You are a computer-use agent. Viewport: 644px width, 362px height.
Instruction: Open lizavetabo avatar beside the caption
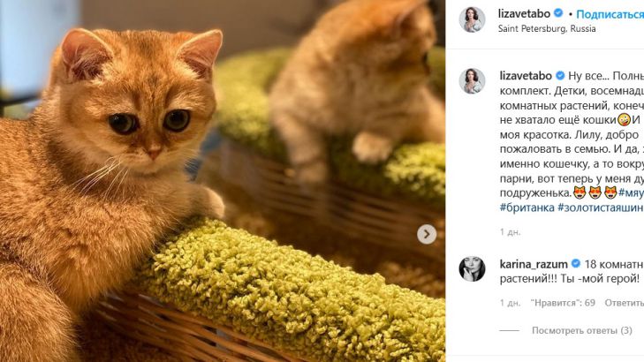(472, 80)
